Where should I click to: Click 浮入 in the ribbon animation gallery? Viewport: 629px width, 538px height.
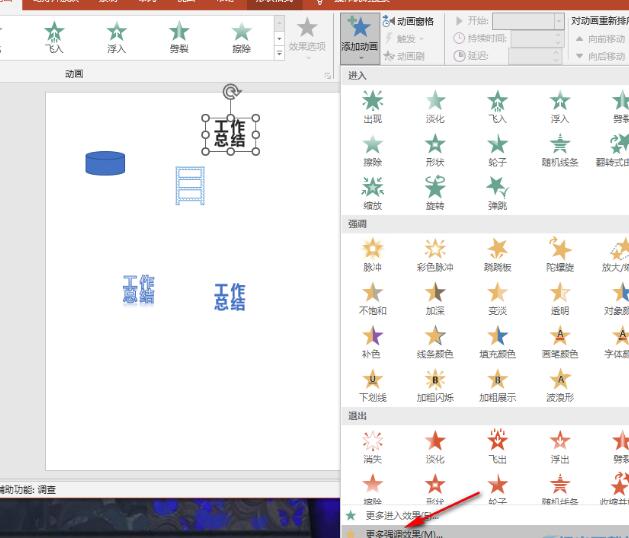[x=116, y=37]
